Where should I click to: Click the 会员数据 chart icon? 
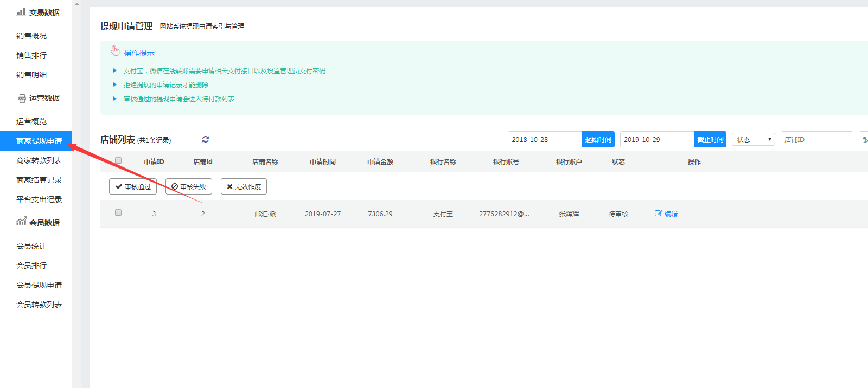(22, 222)
